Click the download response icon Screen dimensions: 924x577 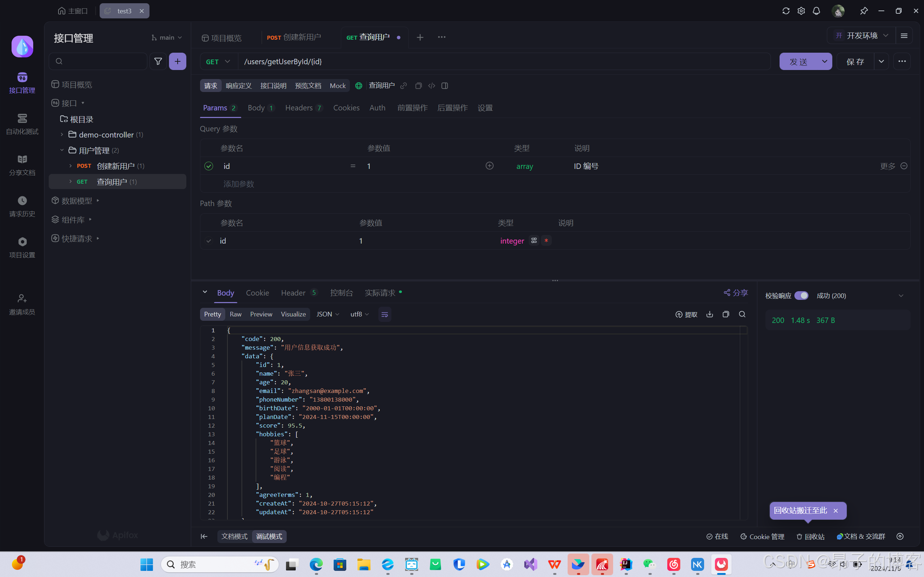pyautogui.click(x=710, y=314)
